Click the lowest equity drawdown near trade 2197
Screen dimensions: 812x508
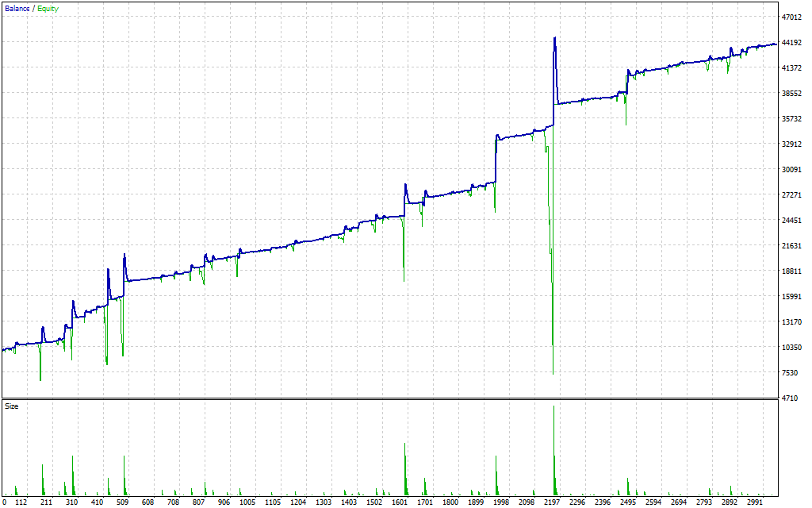[553, 372]
